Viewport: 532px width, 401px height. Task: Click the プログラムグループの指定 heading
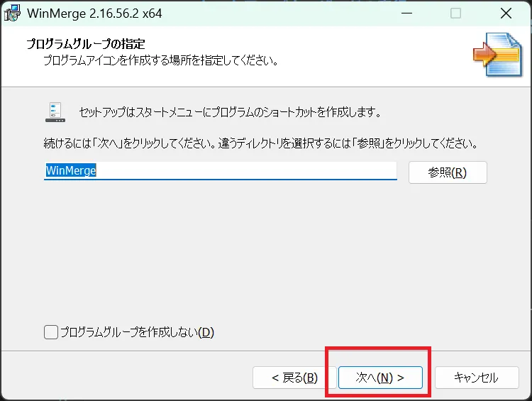click(86, 43)
